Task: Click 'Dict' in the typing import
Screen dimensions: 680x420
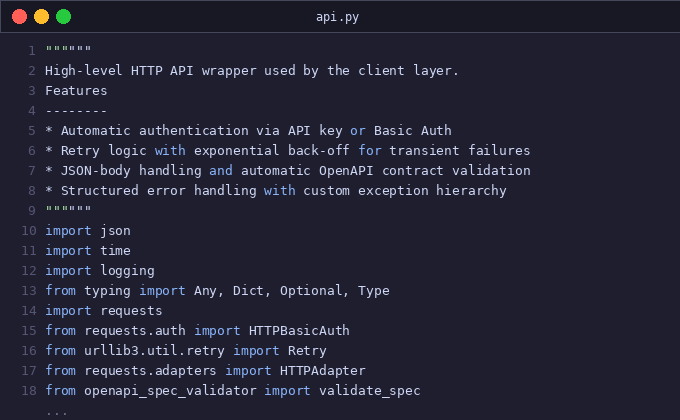Action: coord(248,291)
